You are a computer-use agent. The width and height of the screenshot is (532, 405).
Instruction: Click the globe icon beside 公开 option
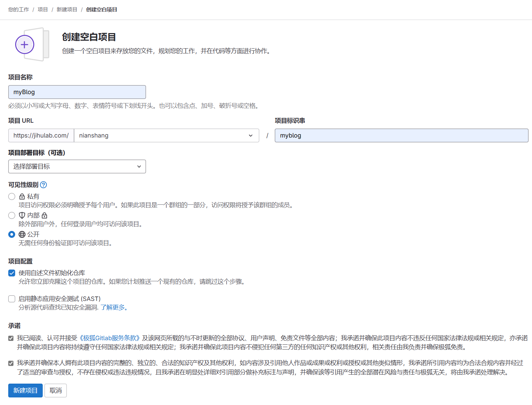coord(22,234)
